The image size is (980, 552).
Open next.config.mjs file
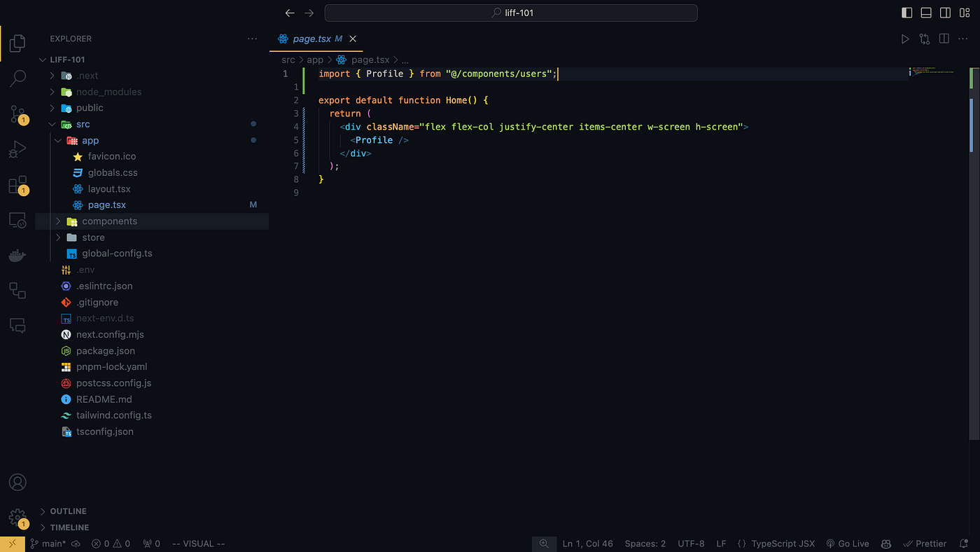pos(152,334)
